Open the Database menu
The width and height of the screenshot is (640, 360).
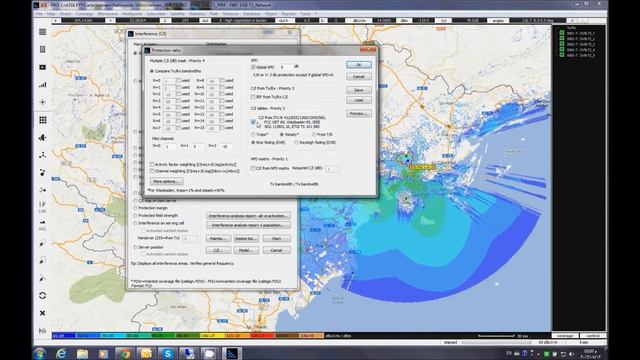click(x=251, y=14)
